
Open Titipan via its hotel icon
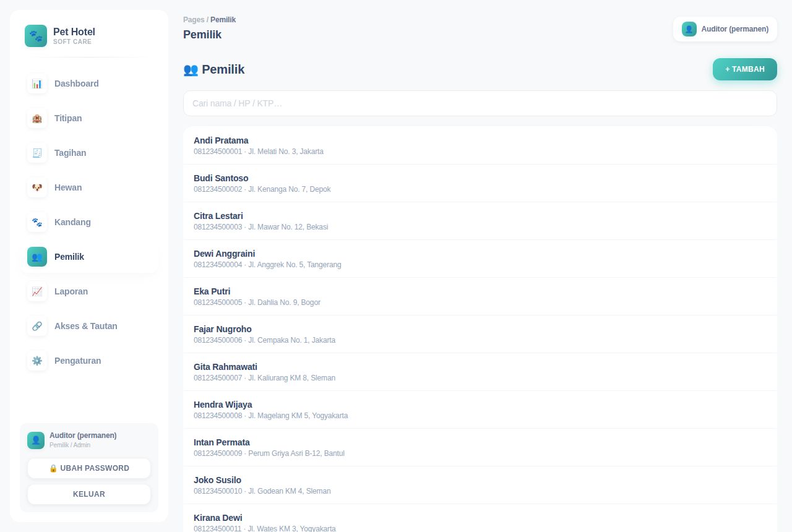(37, 118)
